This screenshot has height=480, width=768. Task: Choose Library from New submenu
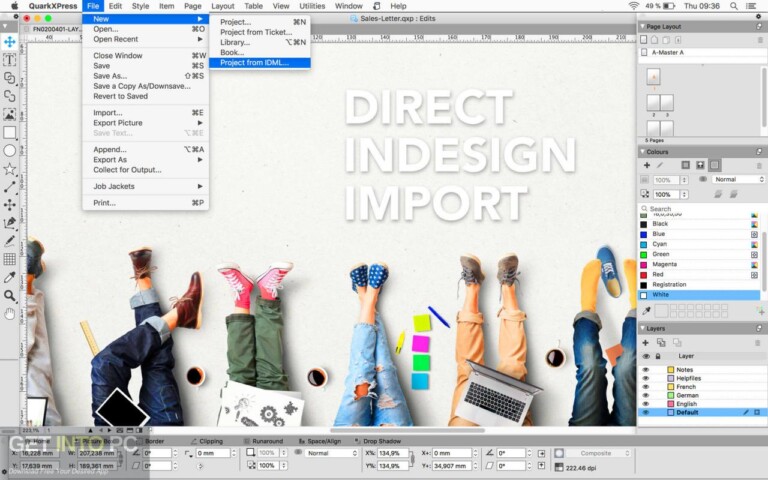pyautogui.click(x=260, y=42)
